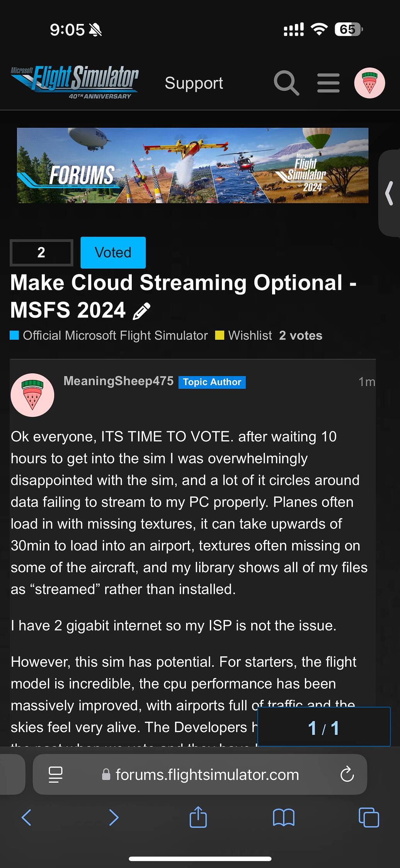This screenshot has width=400, height=868.
Task: Tap the page reader format icon
Action: [56, 774]
